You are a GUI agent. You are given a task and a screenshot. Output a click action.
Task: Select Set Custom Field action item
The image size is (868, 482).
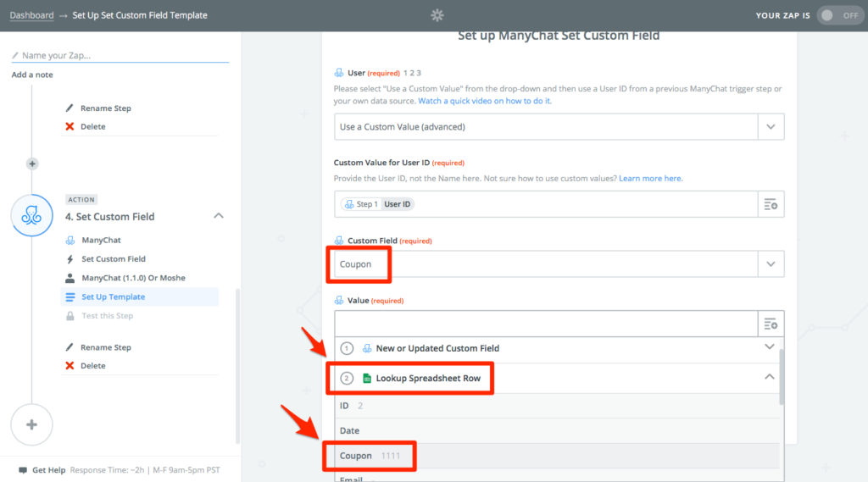coord(114,259)
